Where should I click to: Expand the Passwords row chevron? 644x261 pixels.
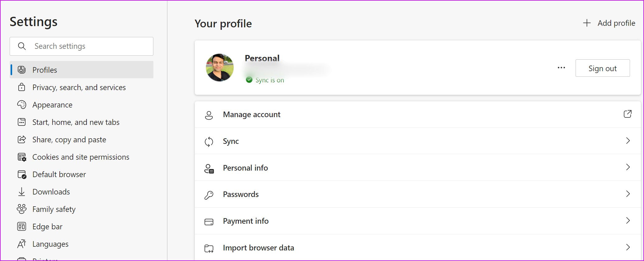(x=628, y=194)
